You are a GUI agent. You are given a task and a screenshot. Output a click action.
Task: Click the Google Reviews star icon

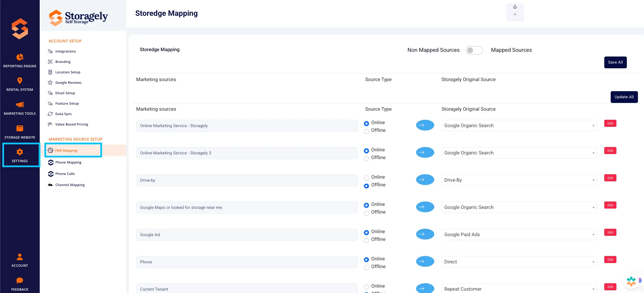tap(50, 82)
